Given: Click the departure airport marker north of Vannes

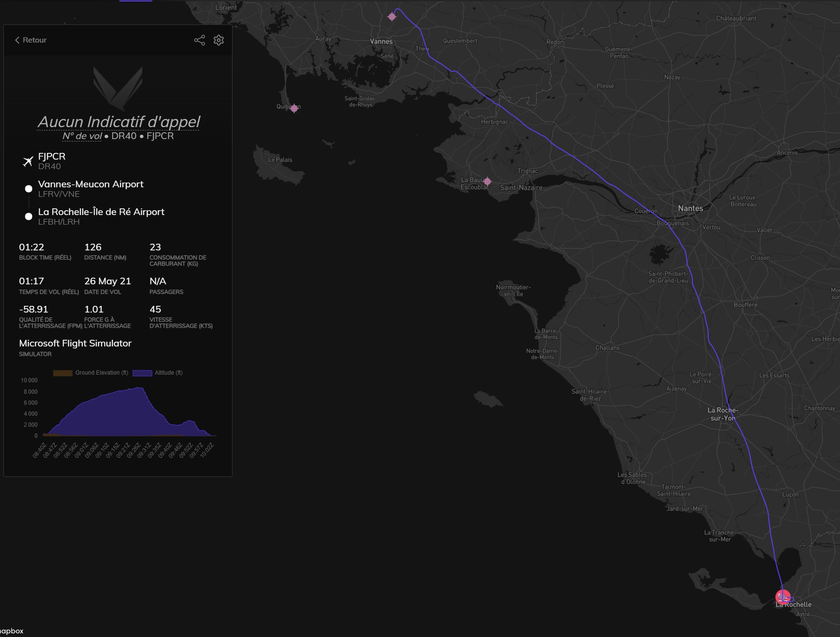Looking at the screenshot, I should (392, 17).
